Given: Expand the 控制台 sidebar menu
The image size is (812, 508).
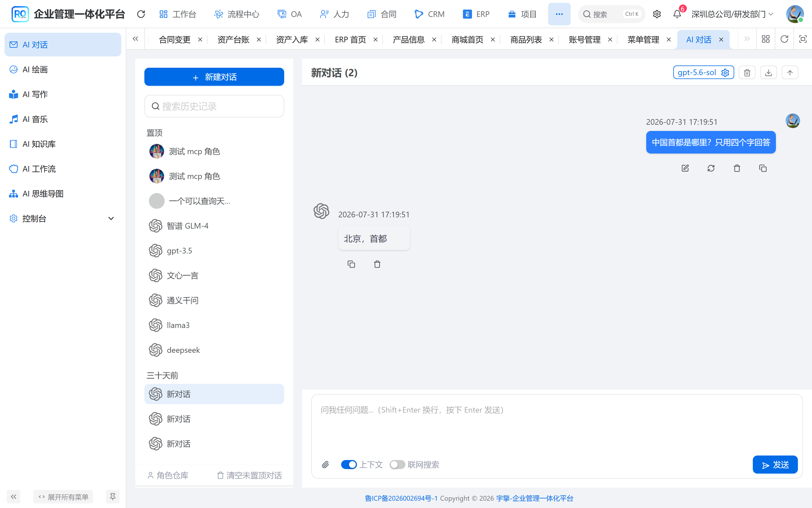Looking at the screenshot, I should coord(63,218).
